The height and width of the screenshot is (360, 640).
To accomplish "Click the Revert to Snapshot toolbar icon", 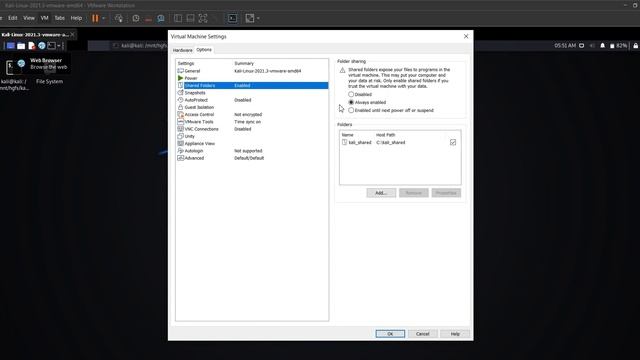I will [x=148, y=18].
